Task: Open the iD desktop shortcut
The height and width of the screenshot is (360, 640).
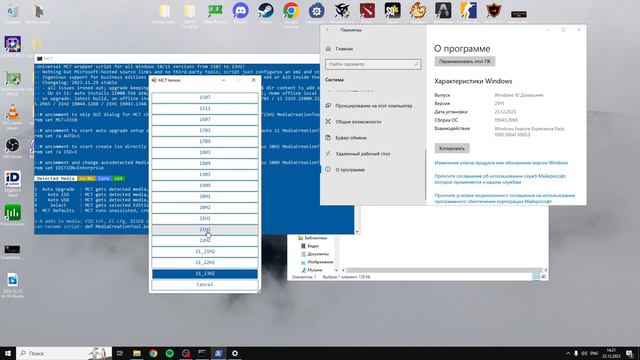Action: pos(13,179)
